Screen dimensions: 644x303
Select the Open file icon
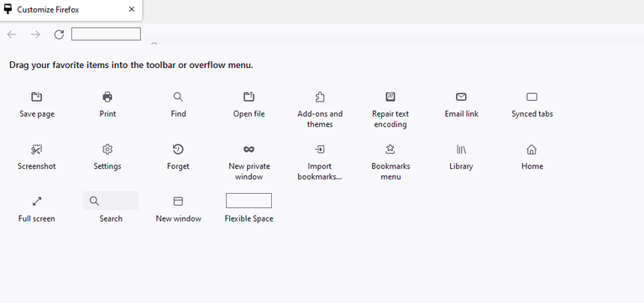tap(249, 97)
